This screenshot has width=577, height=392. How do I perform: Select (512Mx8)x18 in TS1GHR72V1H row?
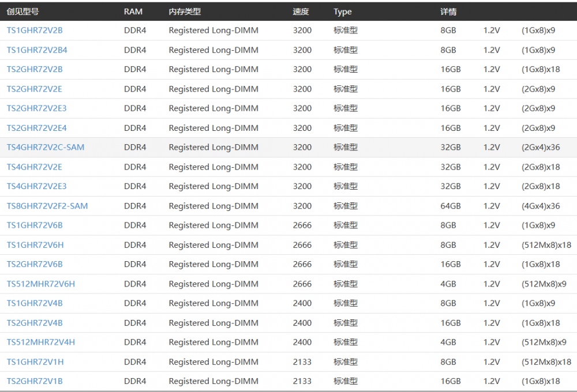546,362
